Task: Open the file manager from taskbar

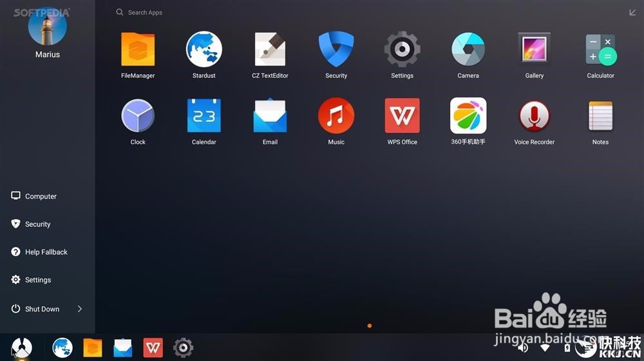Action: tap(93, 348)
